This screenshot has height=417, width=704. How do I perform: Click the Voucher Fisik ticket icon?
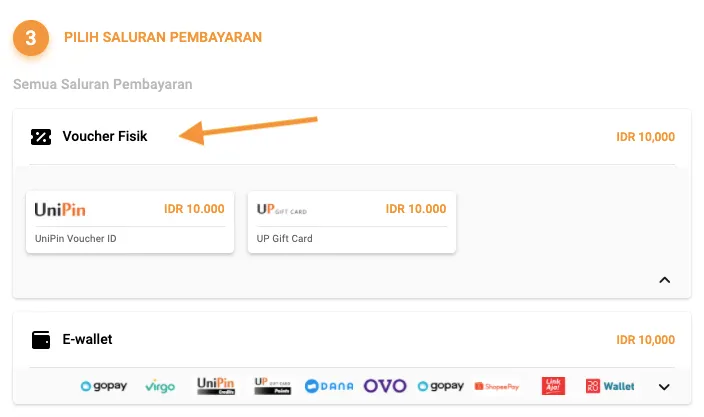(x=41, y=137)
